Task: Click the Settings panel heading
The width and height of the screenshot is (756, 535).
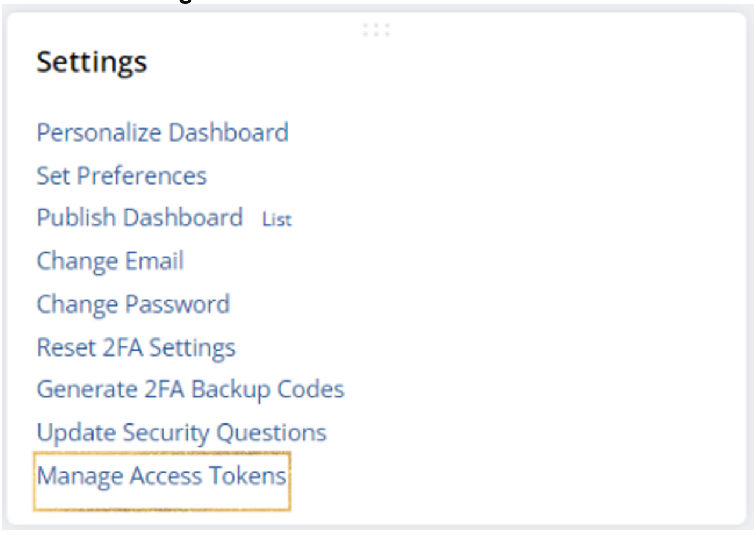Action: pos(92,62)
